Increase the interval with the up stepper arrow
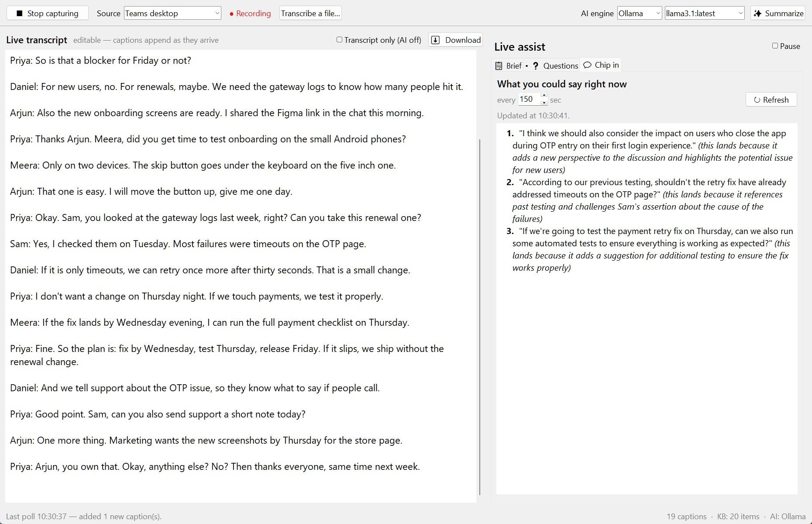The height and width of the screenshot is (524, 812). coord(544,96)
